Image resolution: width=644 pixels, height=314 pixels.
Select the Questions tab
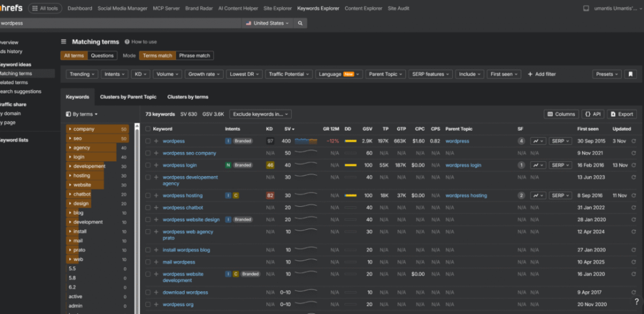(x=102, y=56)
